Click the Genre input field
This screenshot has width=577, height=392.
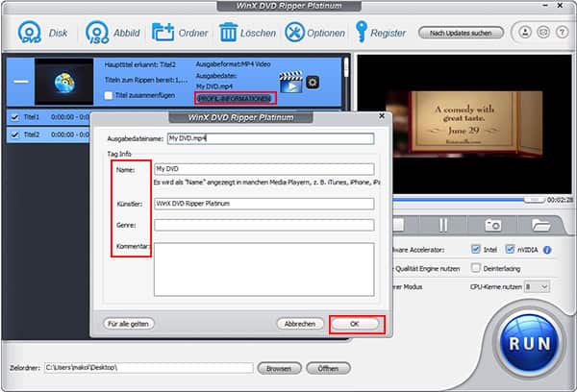pos(264,225)
